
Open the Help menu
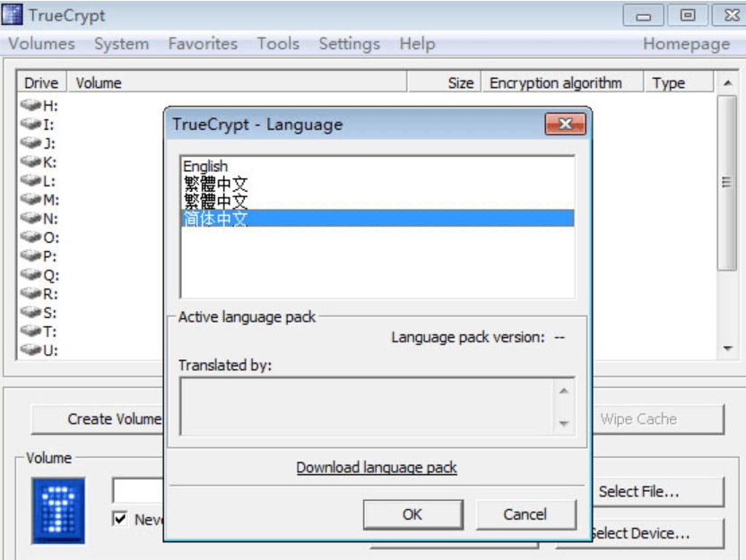[x=417, y=44]
